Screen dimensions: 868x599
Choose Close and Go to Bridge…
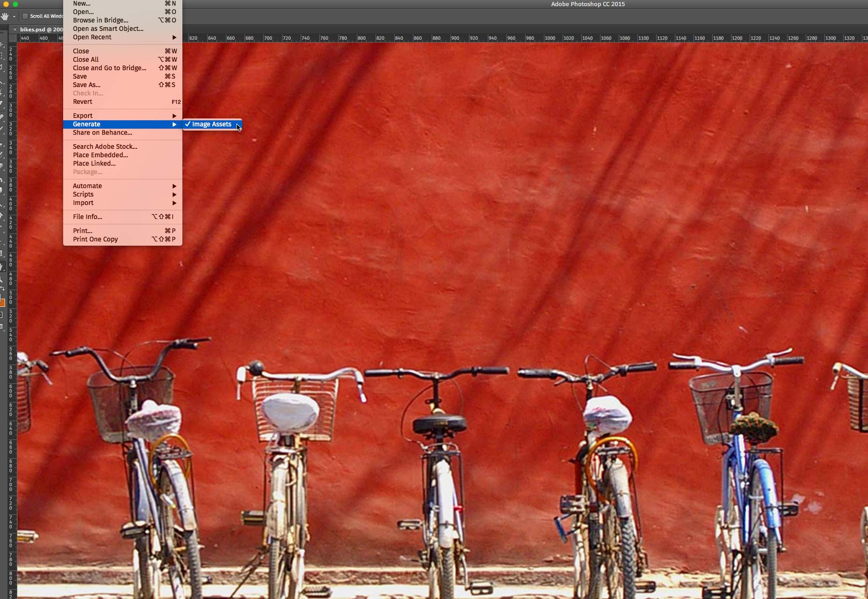[123, 68]
